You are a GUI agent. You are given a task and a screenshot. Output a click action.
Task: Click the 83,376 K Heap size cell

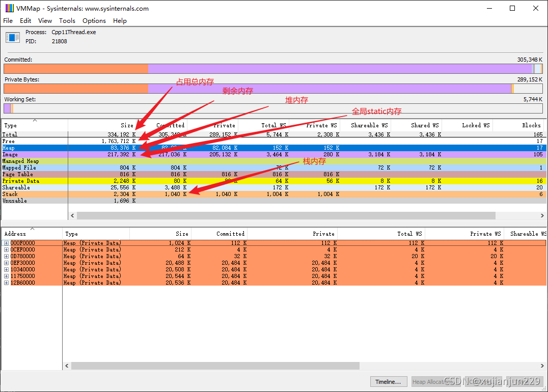(123, 148)
